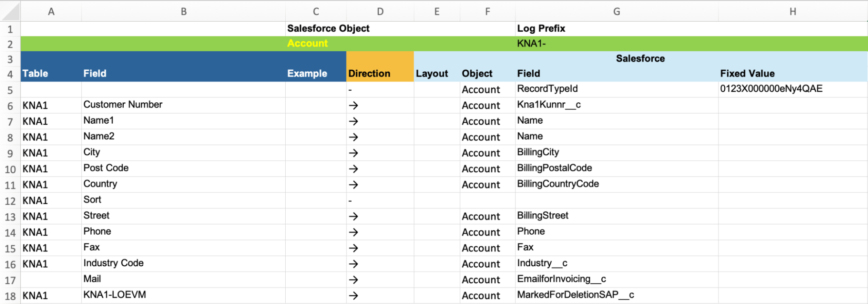868x304 pixels.
Task: Click the 'BillingCountryCode' cell
Action: (x=617, y=184)
